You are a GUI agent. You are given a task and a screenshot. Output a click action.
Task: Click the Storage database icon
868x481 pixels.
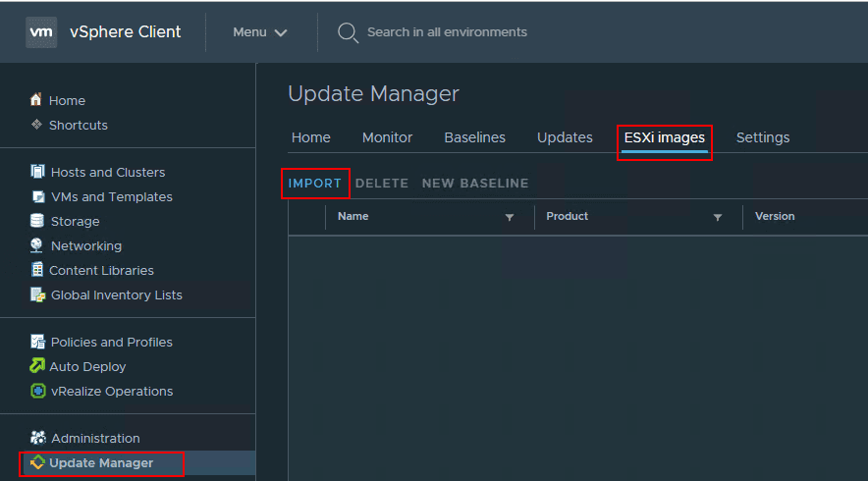pyautogui.click(x=37, y=221)
